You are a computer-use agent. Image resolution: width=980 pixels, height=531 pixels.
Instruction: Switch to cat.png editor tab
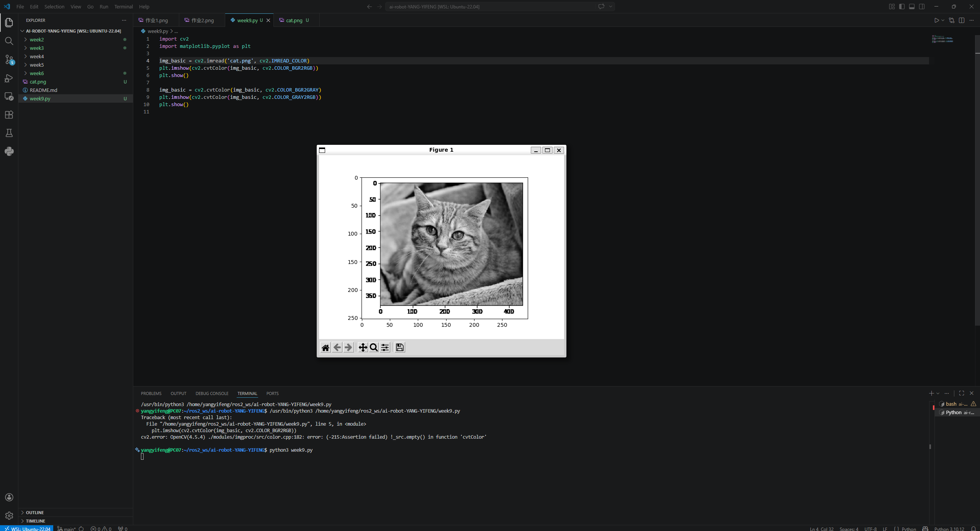(297, 20)
